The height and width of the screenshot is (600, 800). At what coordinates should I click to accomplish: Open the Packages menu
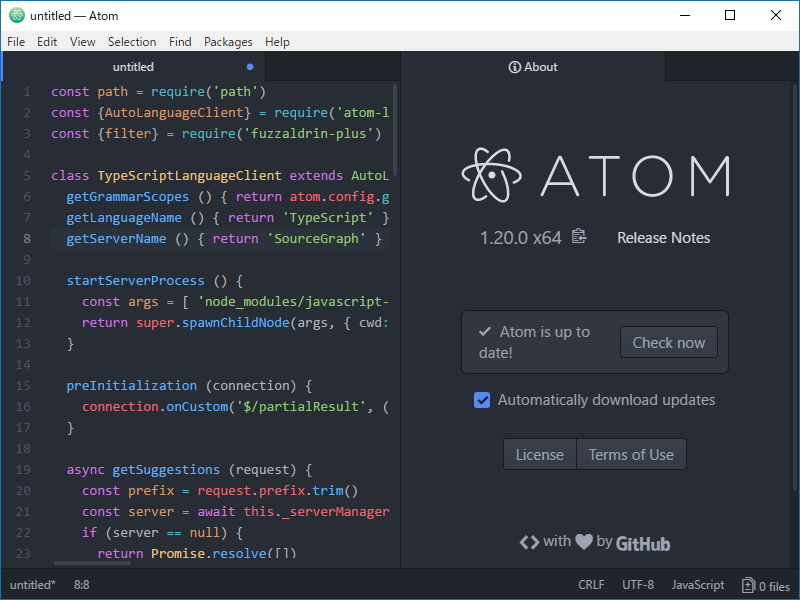228,42
